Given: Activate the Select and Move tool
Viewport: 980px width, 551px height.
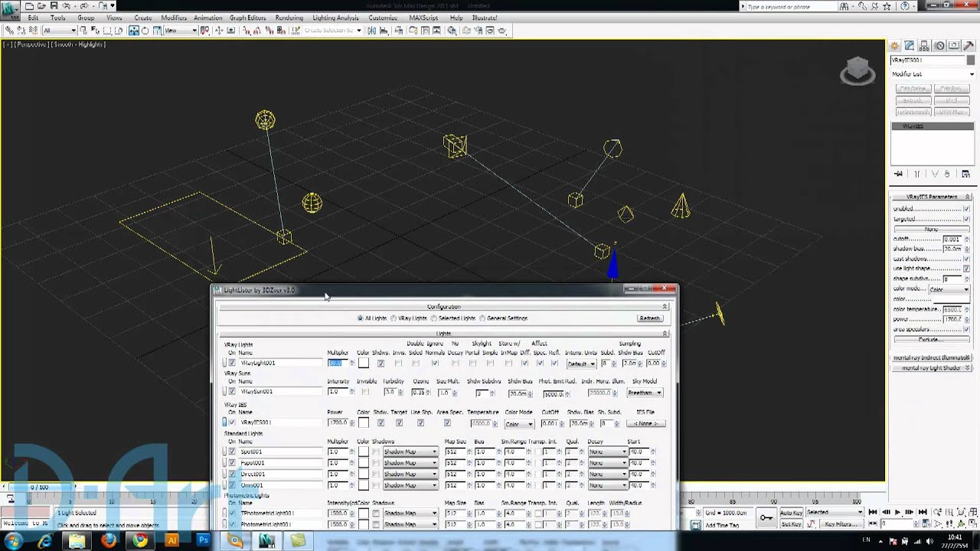Looking at the screenshot, I should click(133, 31).
